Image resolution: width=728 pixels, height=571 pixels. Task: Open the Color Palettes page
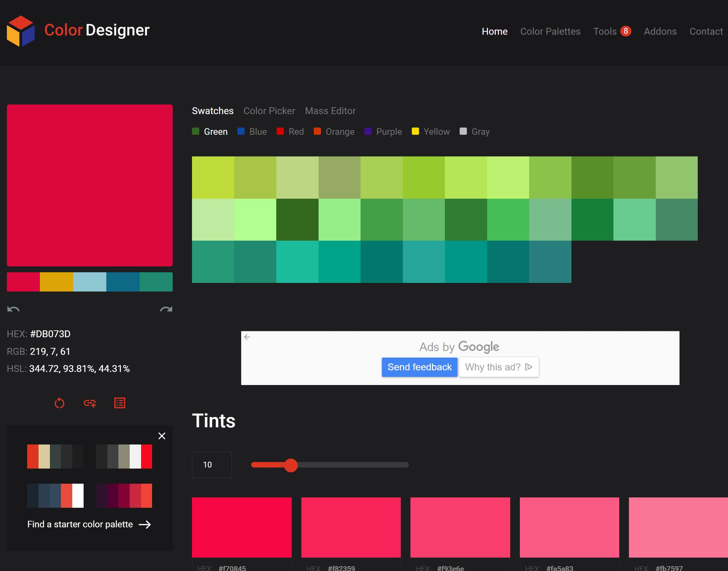[x=550, y=31]
